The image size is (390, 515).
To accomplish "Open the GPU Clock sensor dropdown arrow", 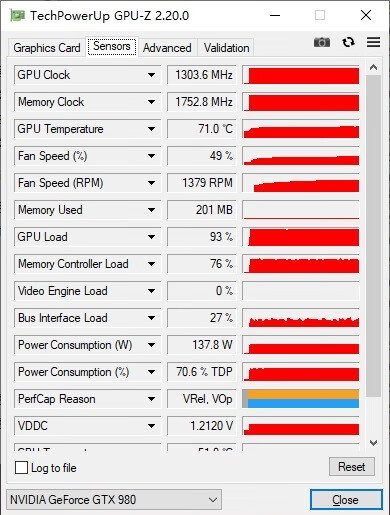I will coord(151,75).
